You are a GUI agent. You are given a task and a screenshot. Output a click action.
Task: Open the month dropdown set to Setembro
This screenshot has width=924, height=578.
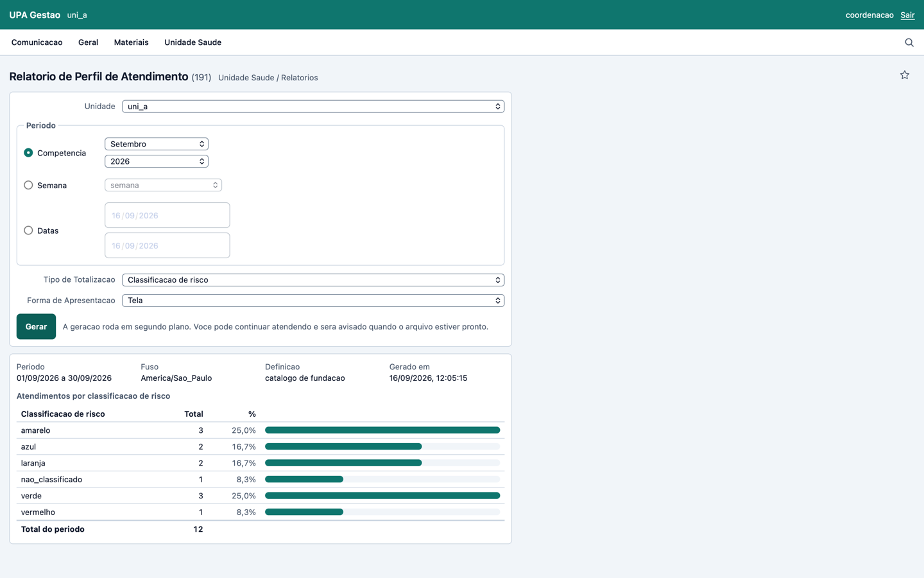point(157,144)
